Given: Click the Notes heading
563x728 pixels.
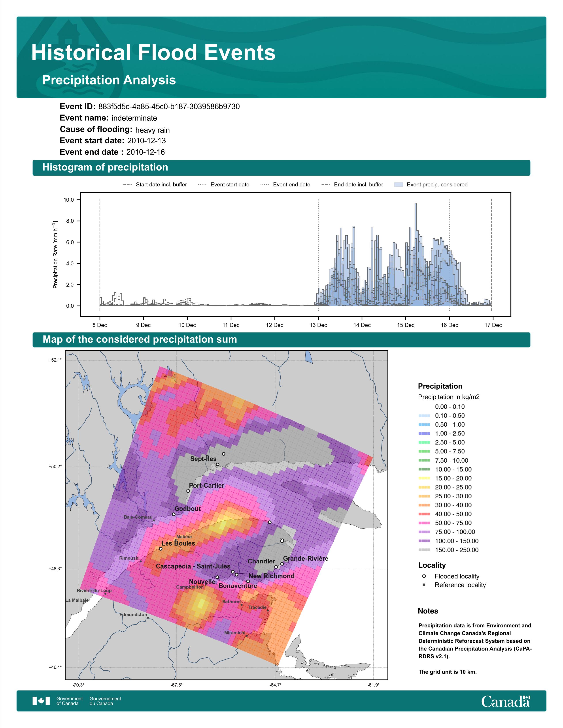Looking at the screenshot, I should coord(428,611).
